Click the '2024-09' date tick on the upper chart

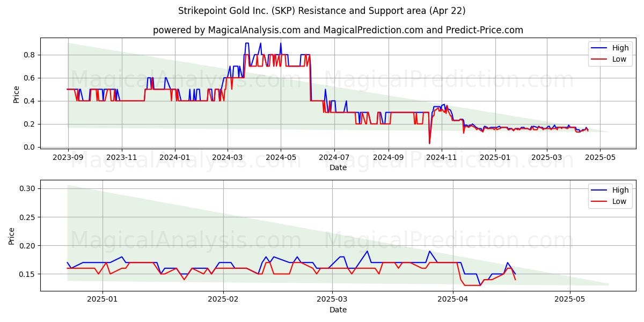coord(389,158)
